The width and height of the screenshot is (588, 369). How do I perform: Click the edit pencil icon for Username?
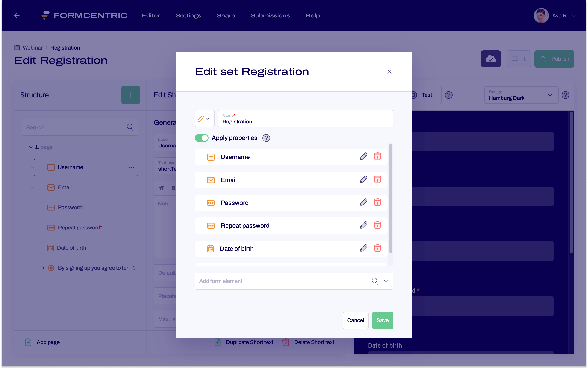[x=363, y=156]
